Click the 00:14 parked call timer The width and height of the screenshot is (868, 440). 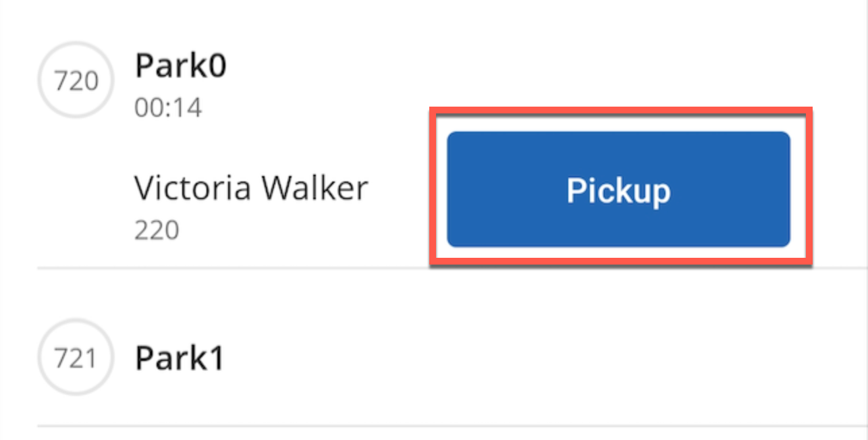[168, 107]
